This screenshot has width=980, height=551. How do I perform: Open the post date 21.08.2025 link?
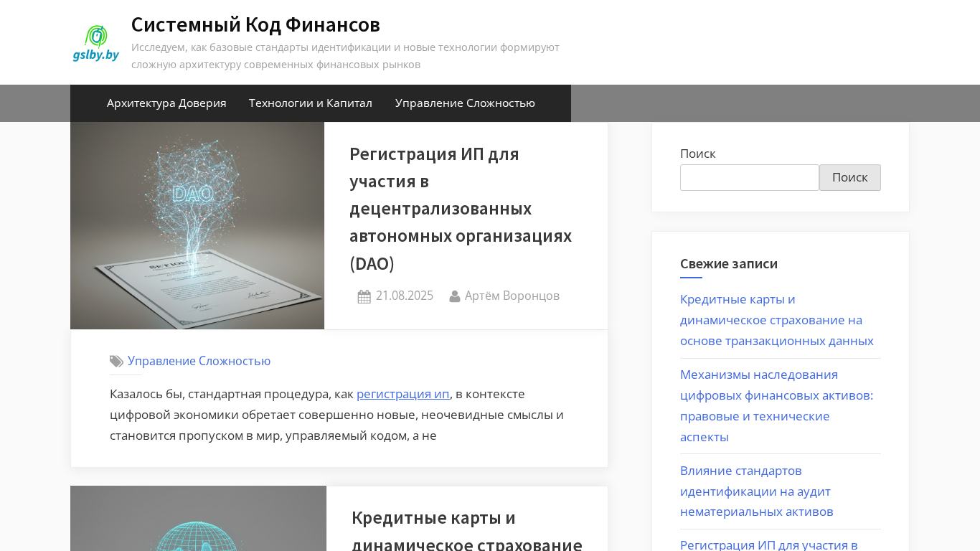point(405,296)
